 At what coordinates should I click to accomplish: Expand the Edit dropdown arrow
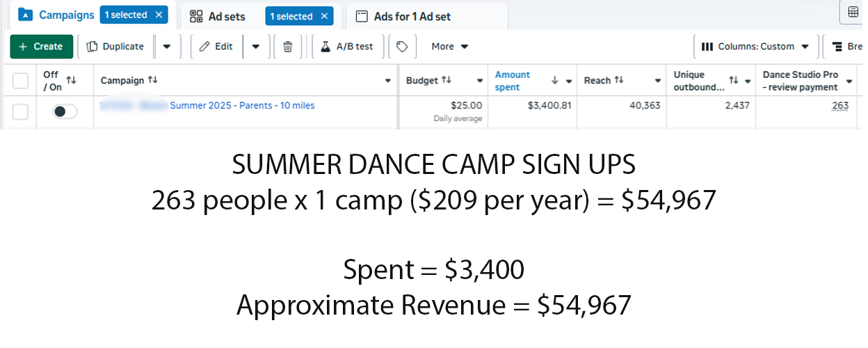tap(256, 47)
